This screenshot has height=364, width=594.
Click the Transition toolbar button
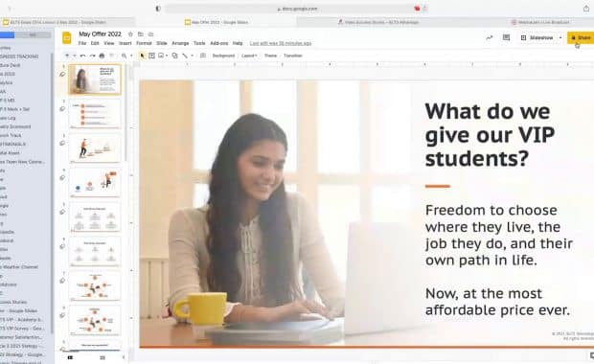click(x=293, y=56)
